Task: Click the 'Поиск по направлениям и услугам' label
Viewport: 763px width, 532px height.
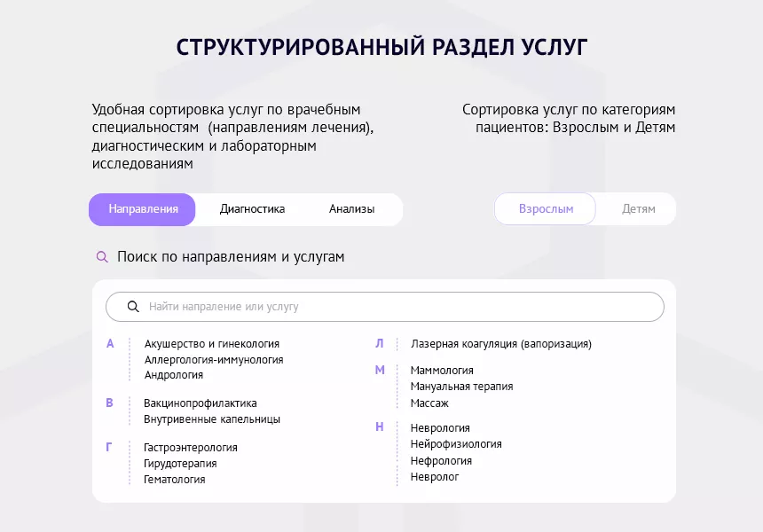Action: pos(231,257)
